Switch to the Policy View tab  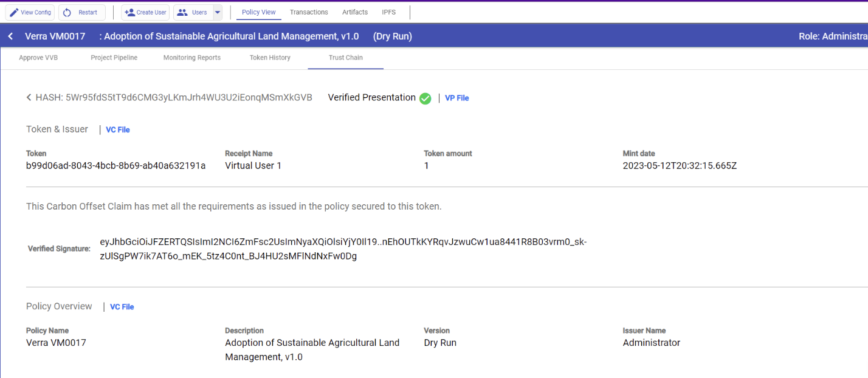coord(258,12)
